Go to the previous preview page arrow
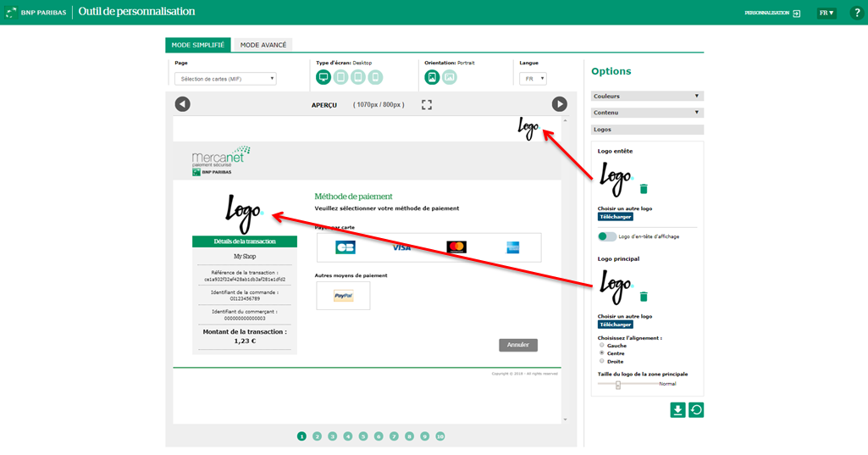 click(x=182, y=104)
